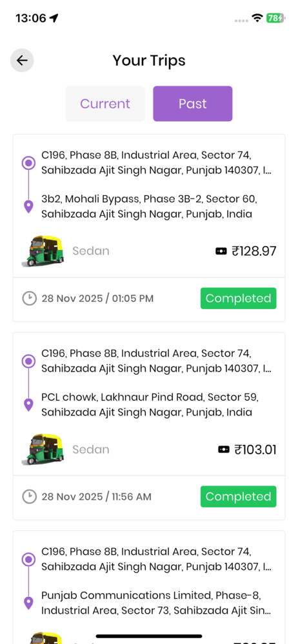Tap cash icon beside ₹128.97 fare
This screenshot has height=644, width=298.
pos(221,251)
